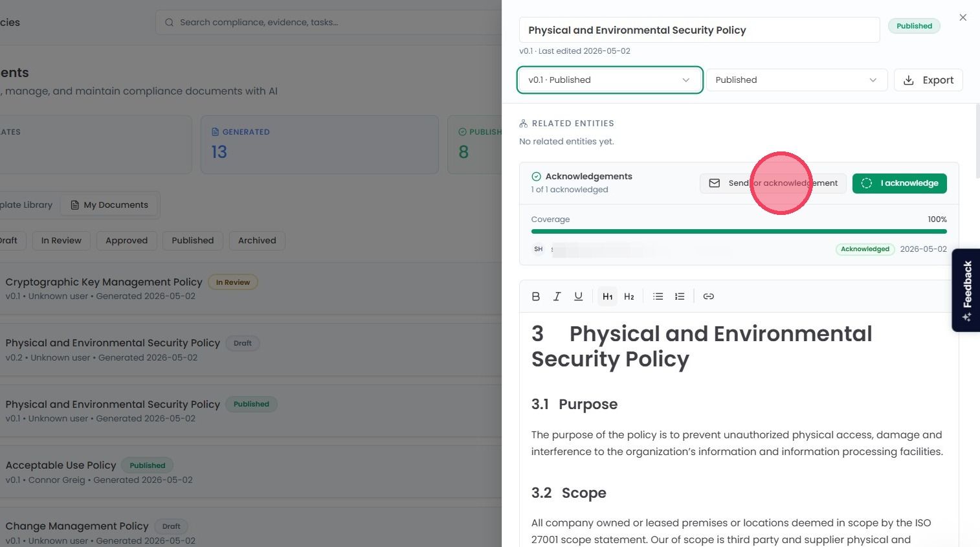980x547 pixels.
Task: Open published Physical and Environmental Security Policy row
Action: point(251,410)
